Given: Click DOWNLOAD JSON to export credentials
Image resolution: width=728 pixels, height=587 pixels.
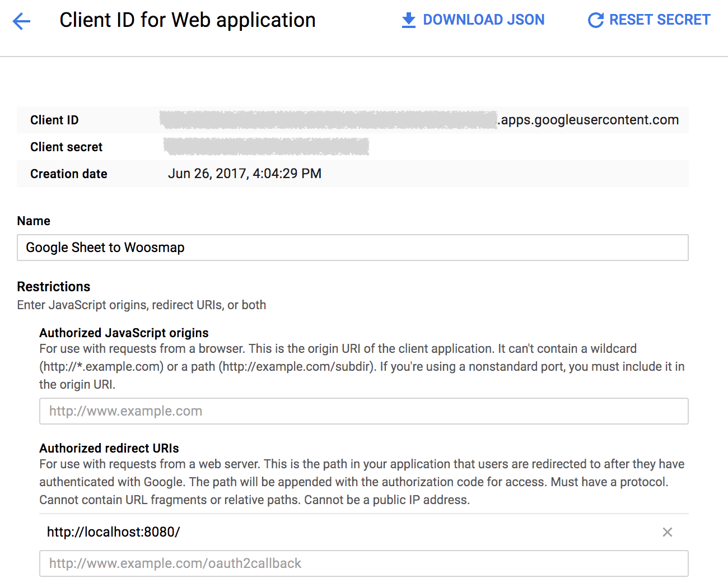Looking at the screenshot, I should tap(484, 20).
